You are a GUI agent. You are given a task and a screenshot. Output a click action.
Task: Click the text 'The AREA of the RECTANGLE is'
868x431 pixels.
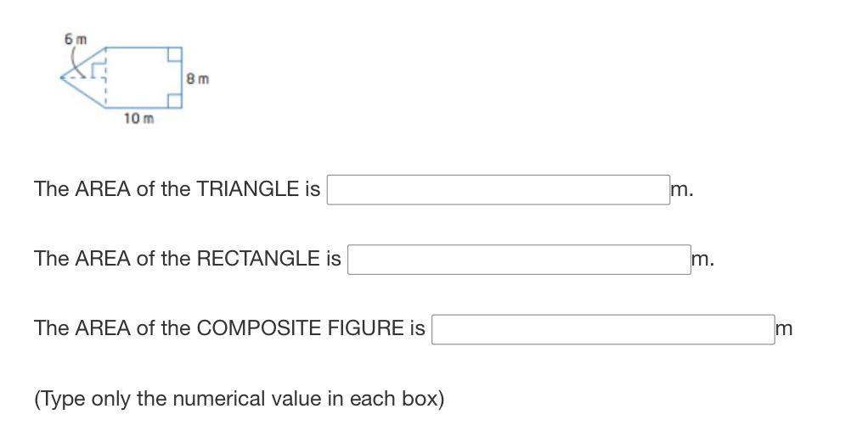[x=188, y=259]
